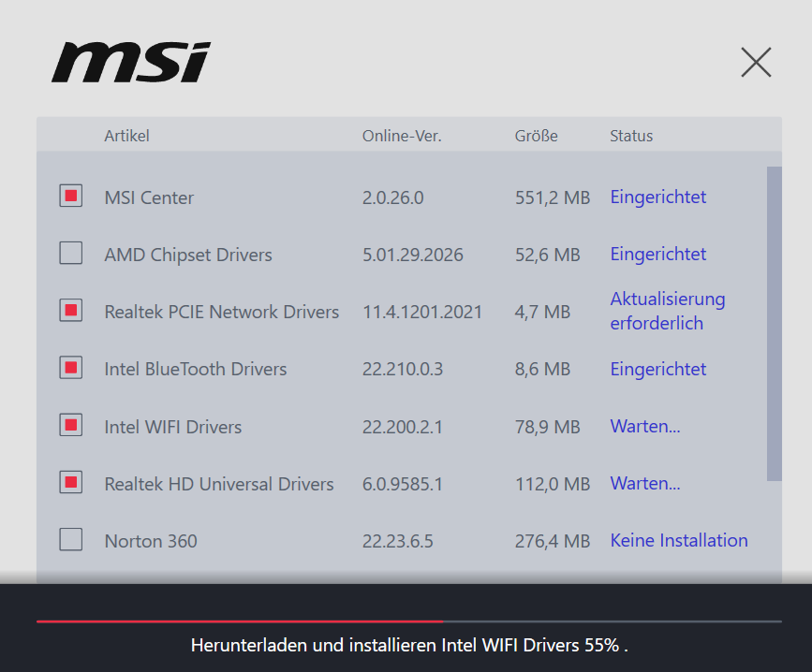Click the driver list scrollbar thumb
The width and height of the screenshot is (812, 672).
(775, 324)
